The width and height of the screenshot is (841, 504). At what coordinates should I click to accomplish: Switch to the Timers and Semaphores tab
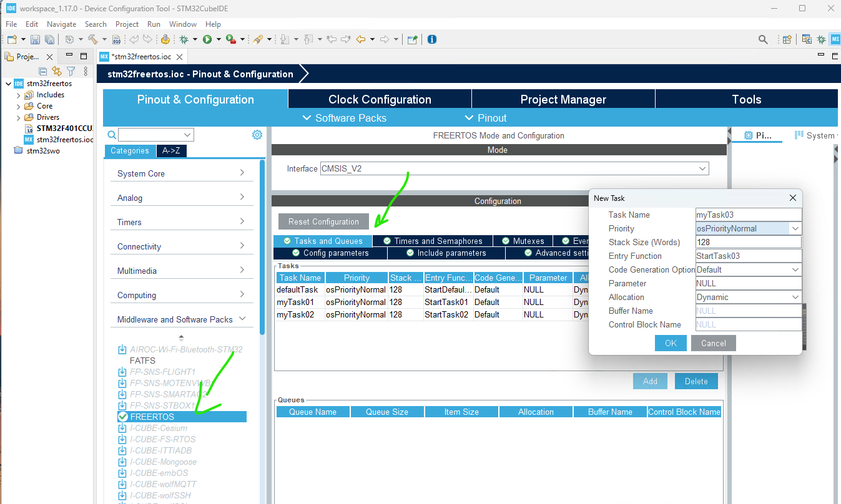pyautogui.click(x=432, y=241)
